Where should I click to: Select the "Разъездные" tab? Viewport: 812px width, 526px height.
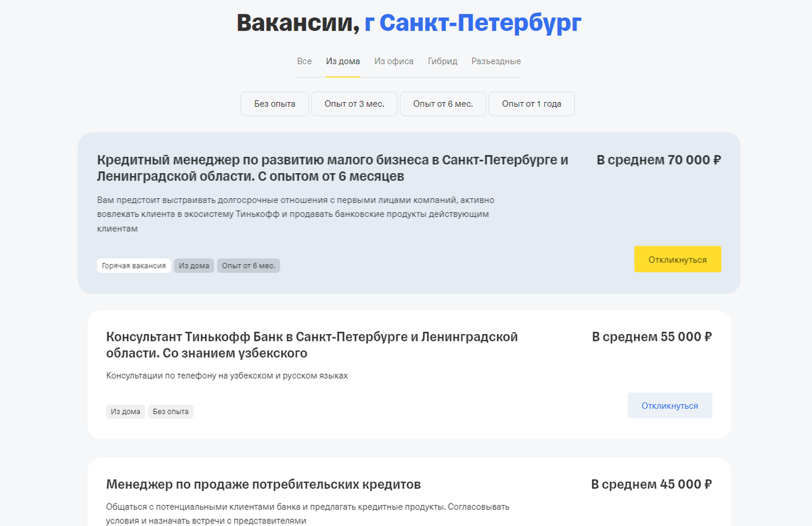coord(496,61)
